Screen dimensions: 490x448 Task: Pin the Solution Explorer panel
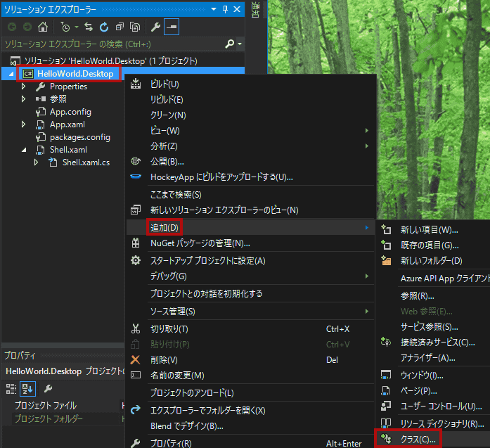click(225, 9)
